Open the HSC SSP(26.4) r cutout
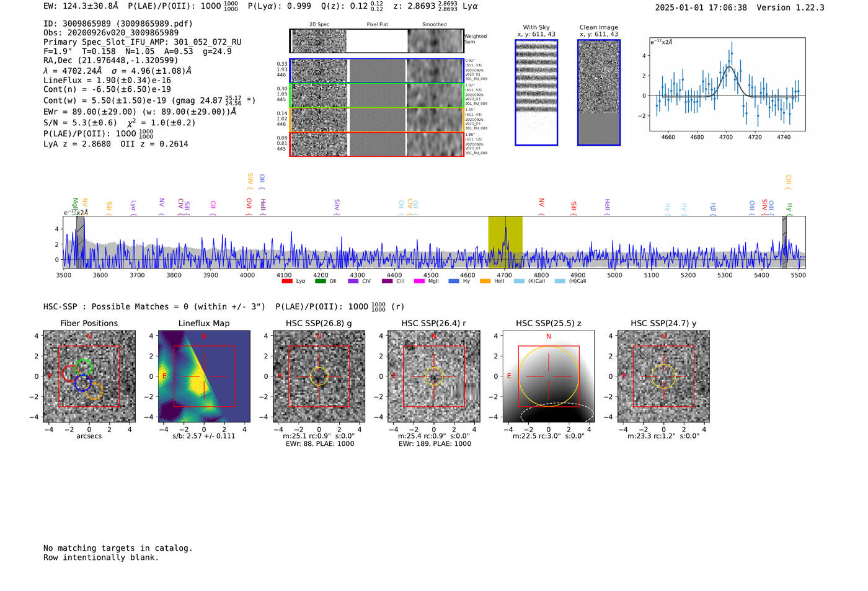 click(434, 376)
